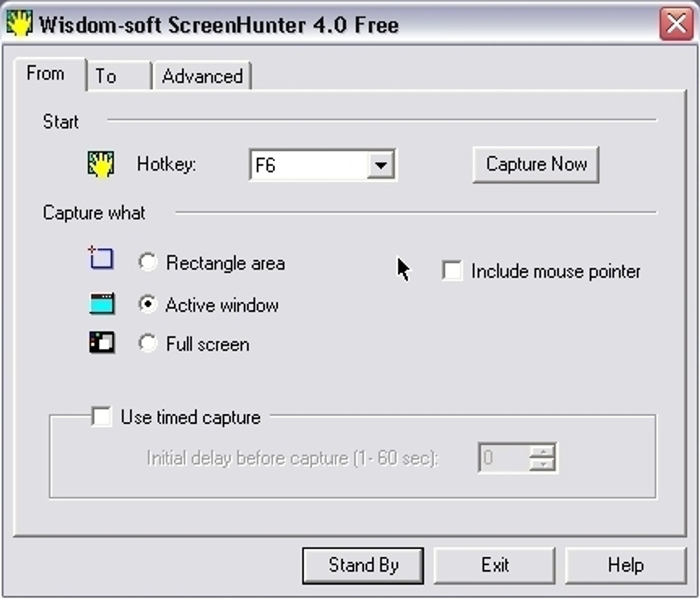Select the Active window radio button
Screen dimensions: 700x599
click(x=148, y=304)
